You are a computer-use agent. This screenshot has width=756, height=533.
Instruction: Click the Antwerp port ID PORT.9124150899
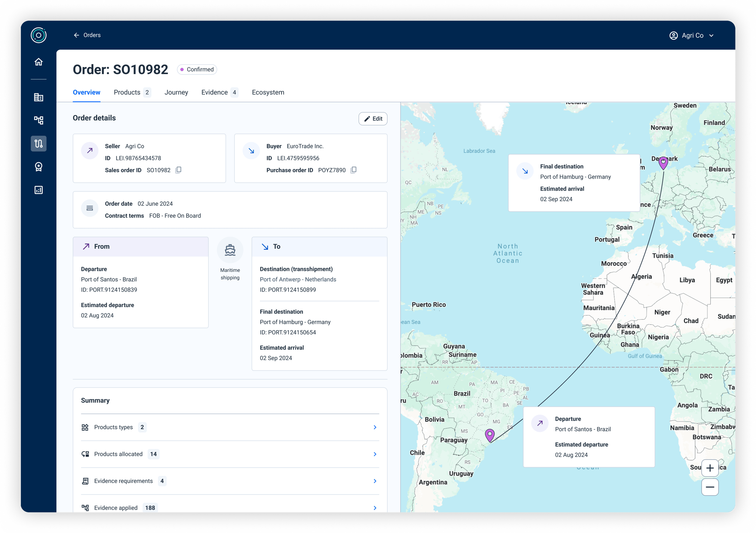click(x=288, y=290)
